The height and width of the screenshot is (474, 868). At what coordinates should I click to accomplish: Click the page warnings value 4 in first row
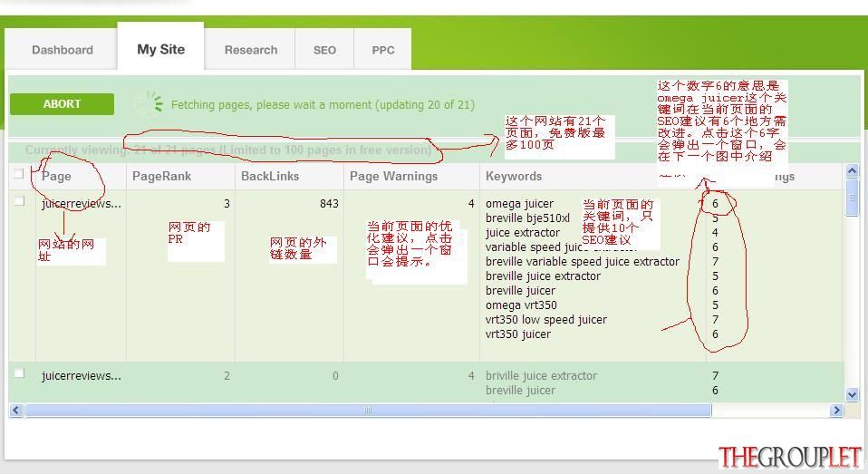[471, 204]
